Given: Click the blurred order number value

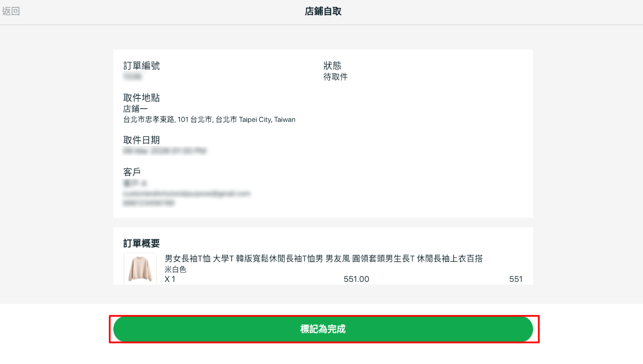Looking at the screenshot, I should (133, 77).
